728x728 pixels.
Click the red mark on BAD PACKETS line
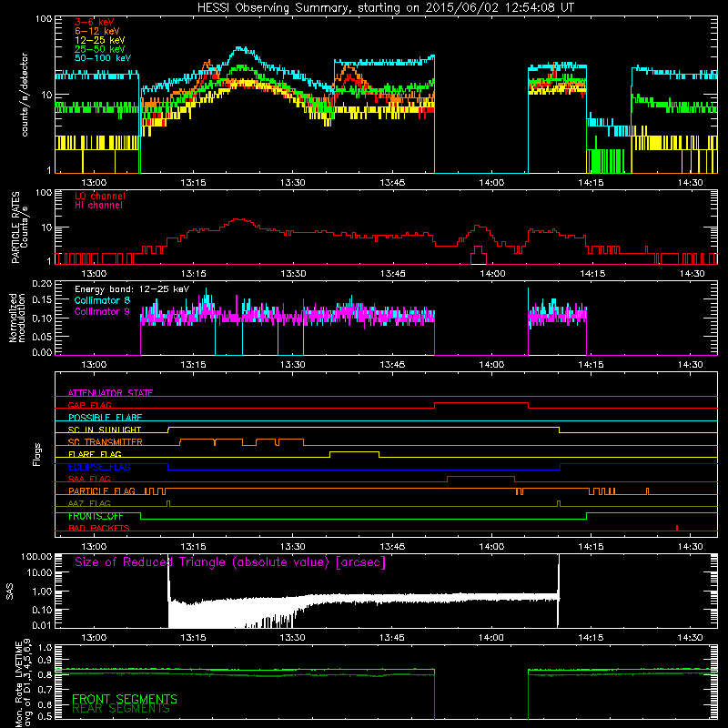click(x=677, y=528)
